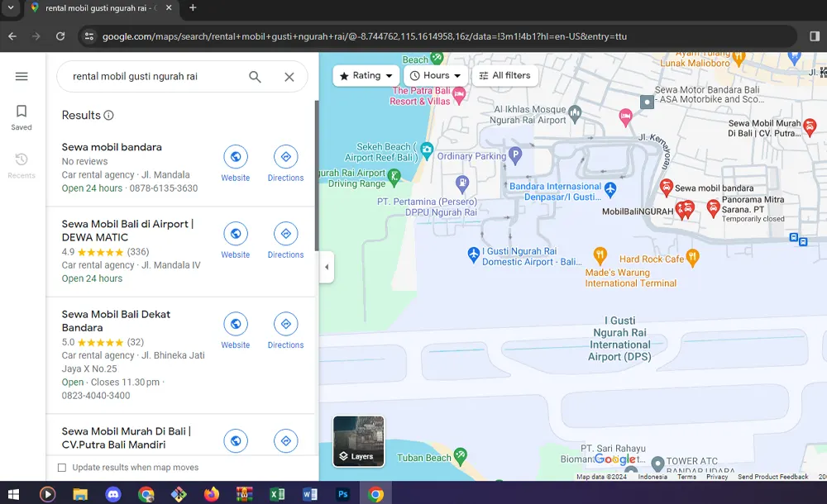Select Airport Driving Range marker
Image resolution: width=827 pixels, height=504 pixels.
[394, 176]
